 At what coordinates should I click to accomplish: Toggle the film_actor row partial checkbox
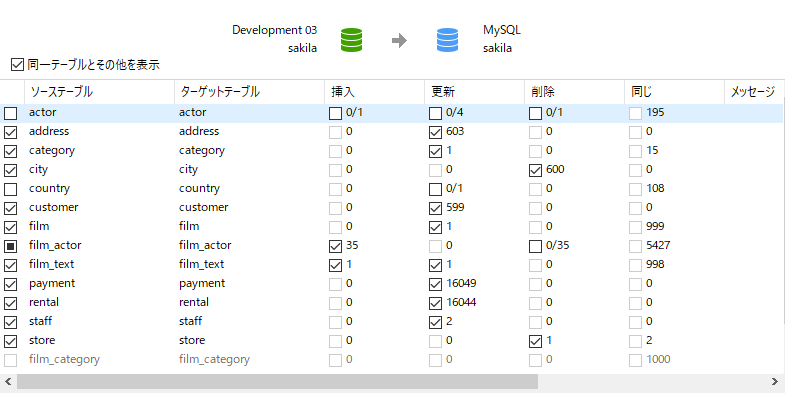11,246
